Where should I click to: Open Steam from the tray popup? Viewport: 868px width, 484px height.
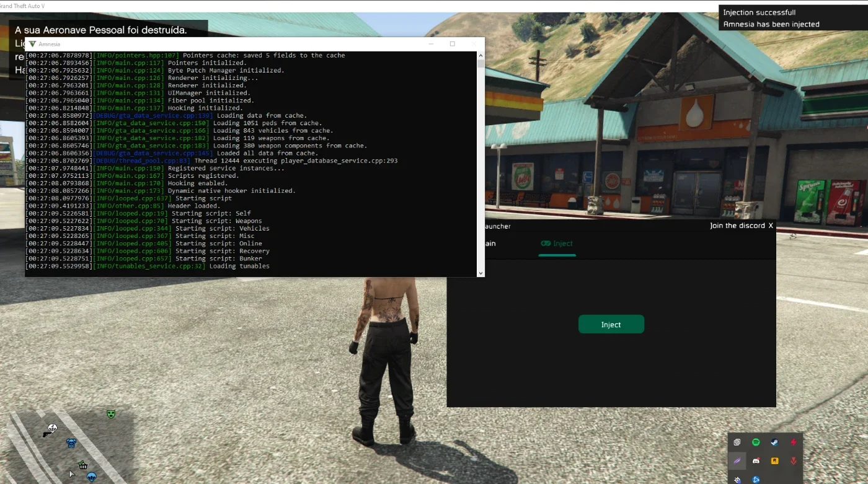(774, 442)
